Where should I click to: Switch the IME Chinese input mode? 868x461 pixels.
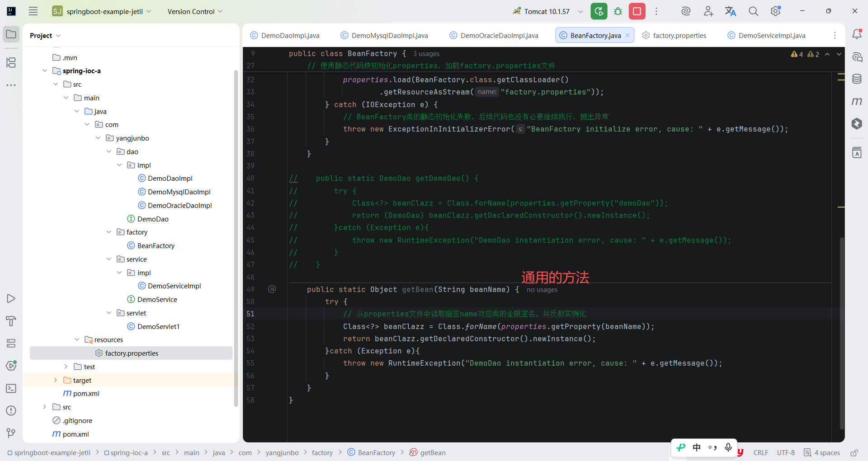[x=697, y=447]
